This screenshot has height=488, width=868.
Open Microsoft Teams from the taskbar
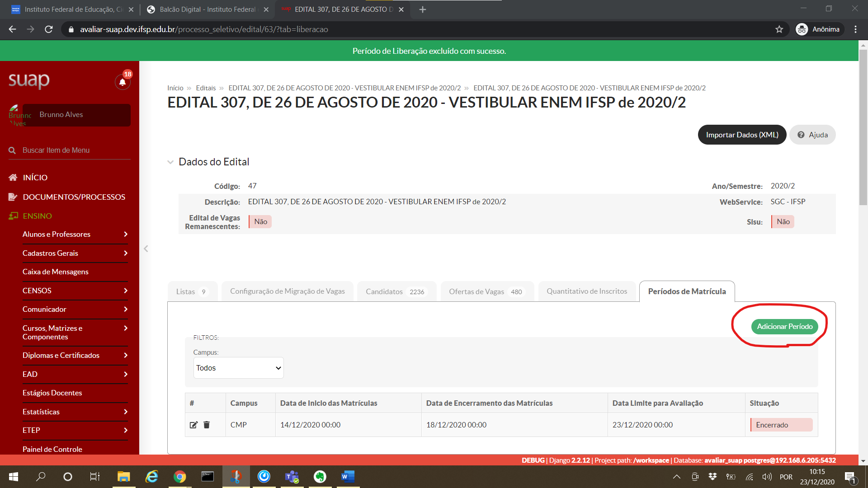point(292,477)
